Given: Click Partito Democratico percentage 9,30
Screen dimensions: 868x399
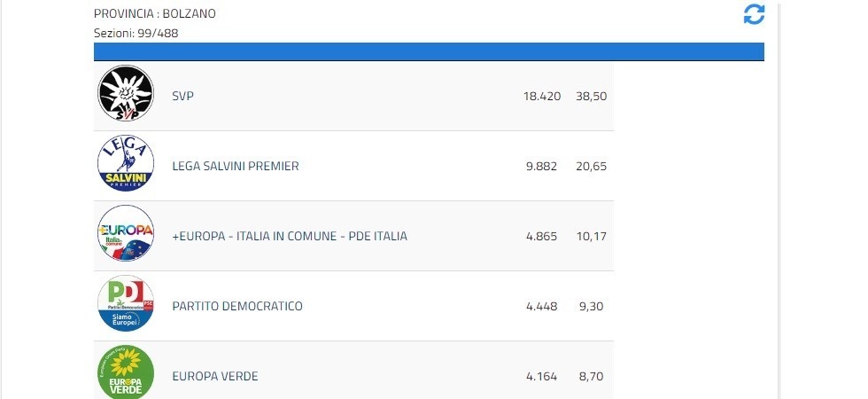Looking at the screenshot, I should pyautogui.click(x=593, y=306).
